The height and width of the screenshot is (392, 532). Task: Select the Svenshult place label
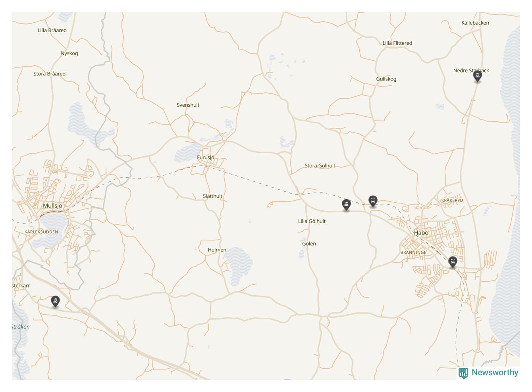coord(188,105)
